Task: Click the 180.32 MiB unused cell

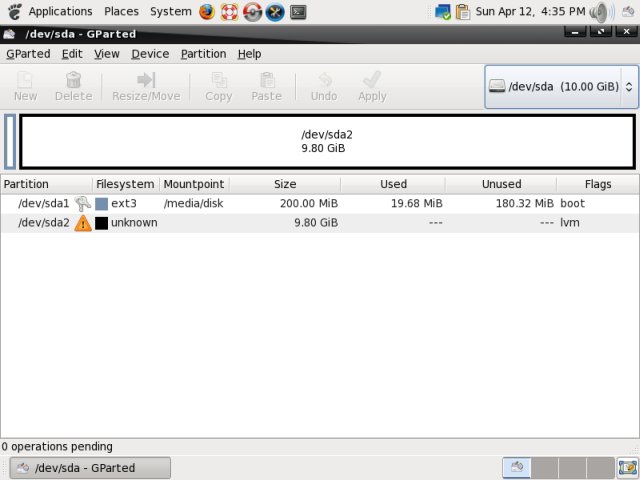Action: tap(524, 203)
